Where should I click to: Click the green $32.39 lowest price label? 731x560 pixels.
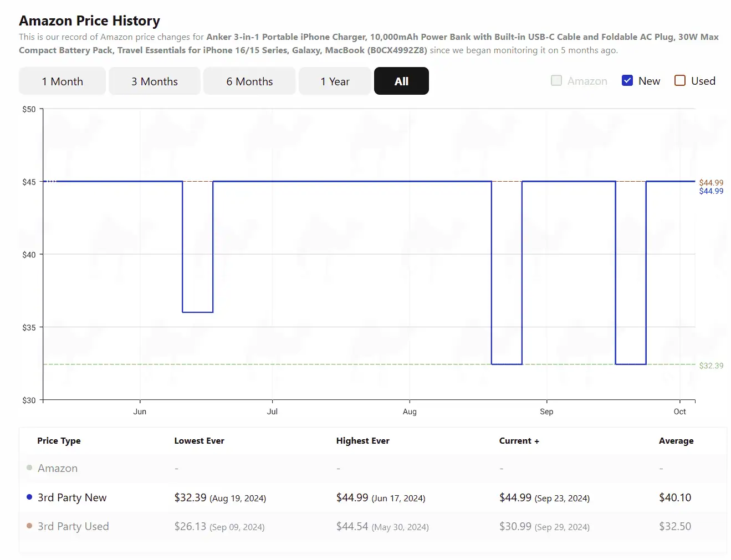click(711, 366)
